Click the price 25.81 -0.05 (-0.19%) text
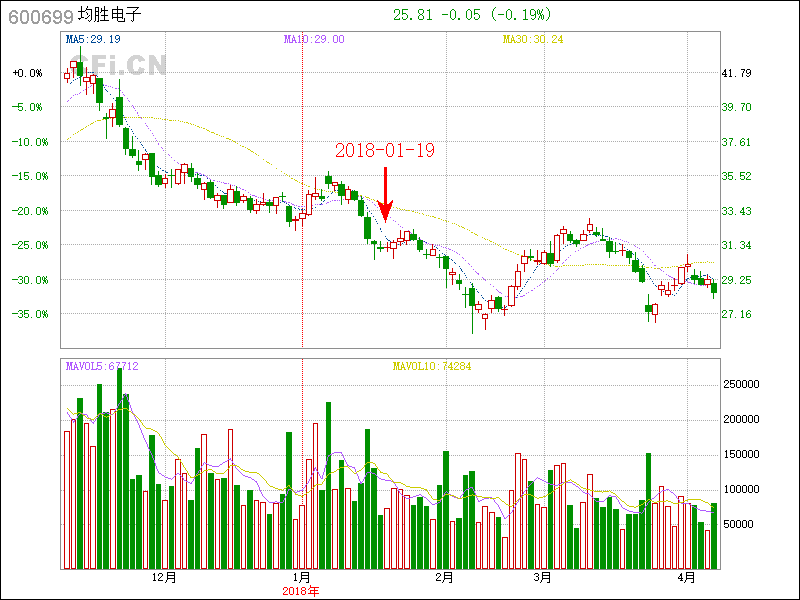 [471, 15]
